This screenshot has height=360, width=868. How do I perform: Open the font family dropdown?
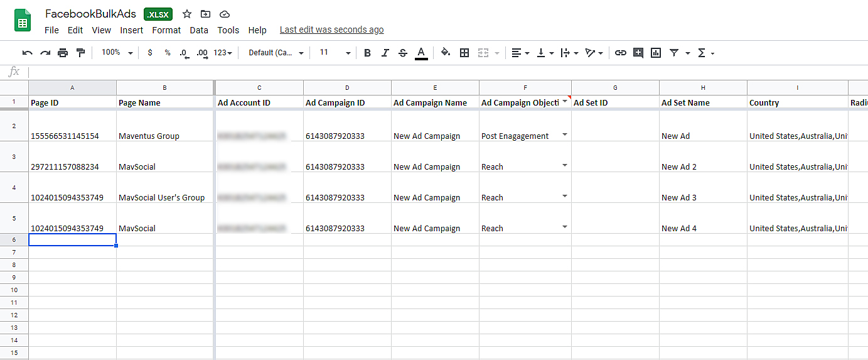[276, 53]
